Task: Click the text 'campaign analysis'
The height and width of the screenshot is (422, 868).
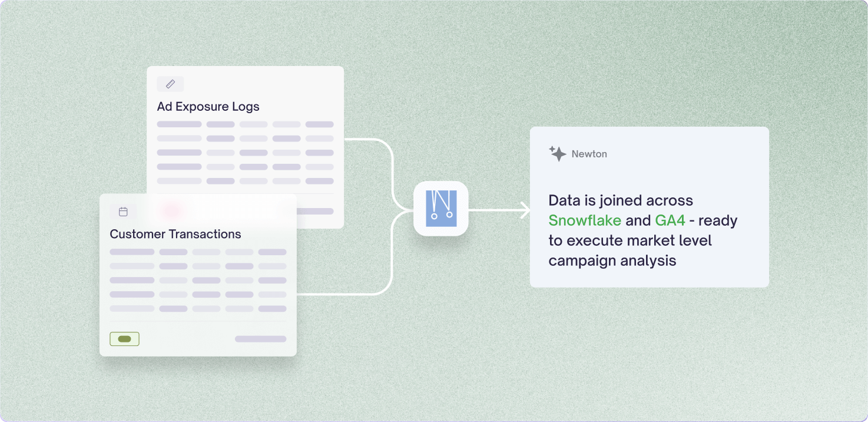Action: (612, 261)
